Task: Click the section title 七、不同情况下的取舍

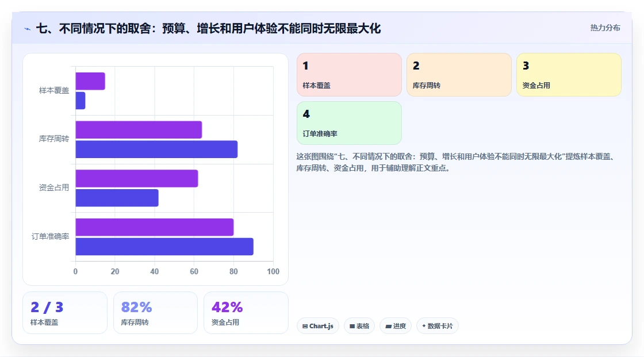Action: coord(208,28)
